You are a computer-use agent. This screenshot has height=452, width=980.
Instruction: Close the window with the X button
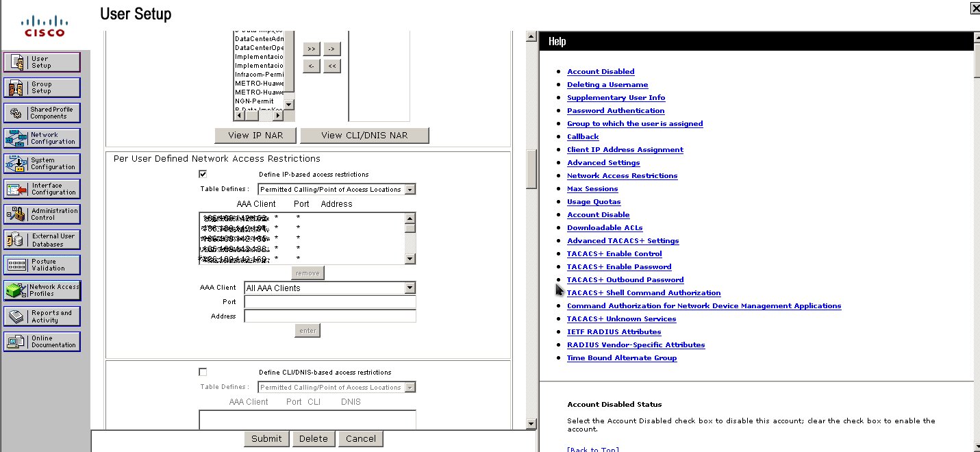pos(975,8)
